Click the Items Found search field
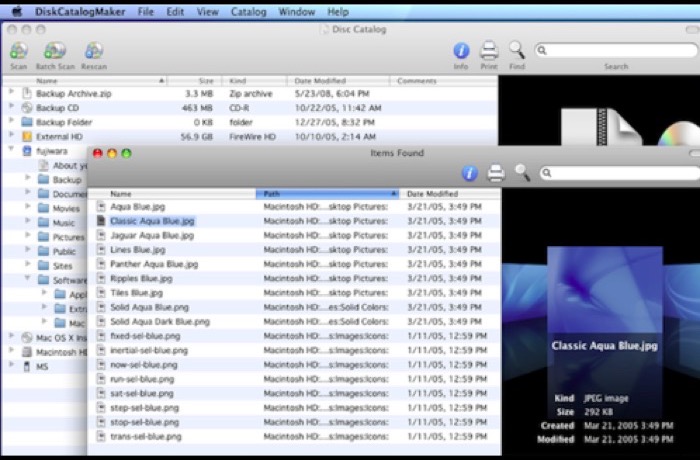700x460 pixels. coord(620,173)
